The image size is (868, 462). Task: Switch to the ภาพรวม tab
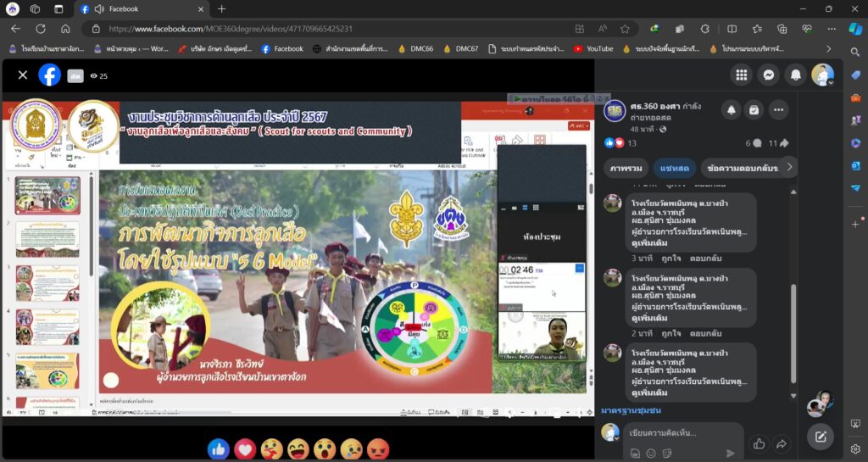[626, 168]
